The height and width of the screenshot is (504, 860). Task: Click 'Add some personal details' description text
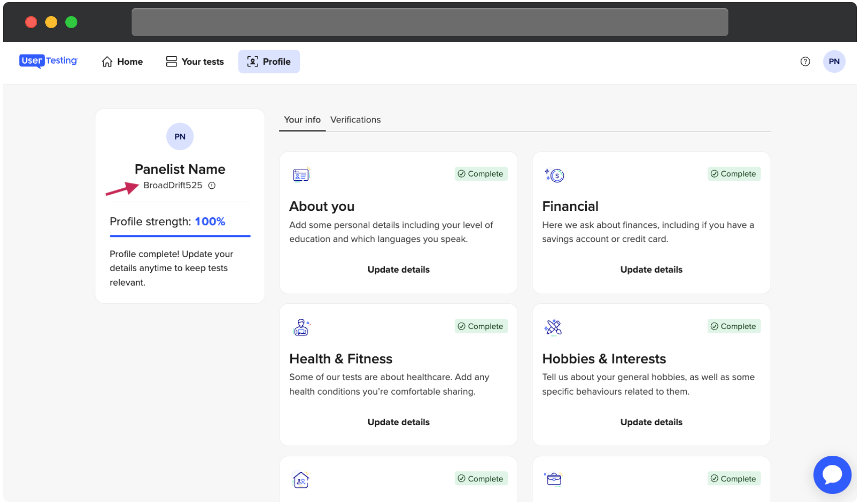pyautogui.click(x=391, y=232)
